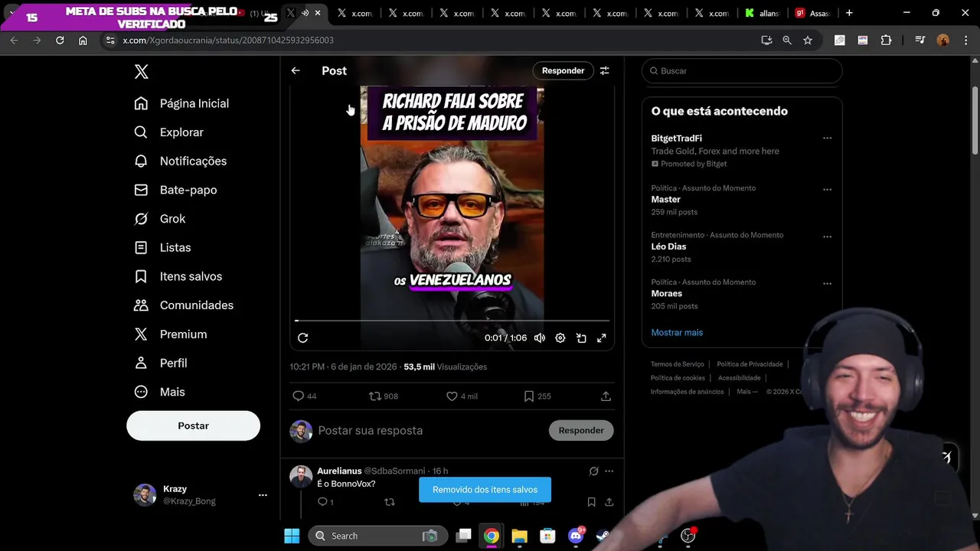980x551 pixels.
Task: Open Chrome extensions puzzle icon
Action: point(886,40)
